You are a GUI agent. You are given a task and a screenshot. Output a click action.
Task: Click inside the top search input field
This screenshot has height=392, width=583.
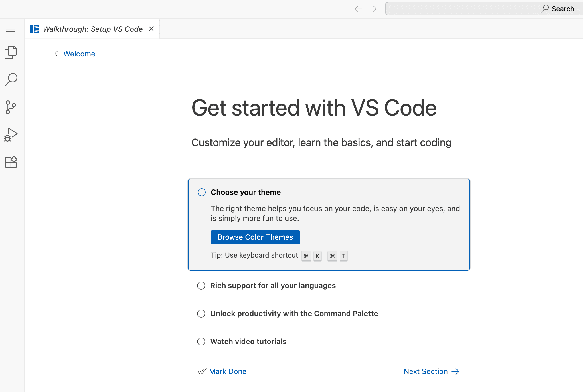pyautogui.click(x=471, y=9)
